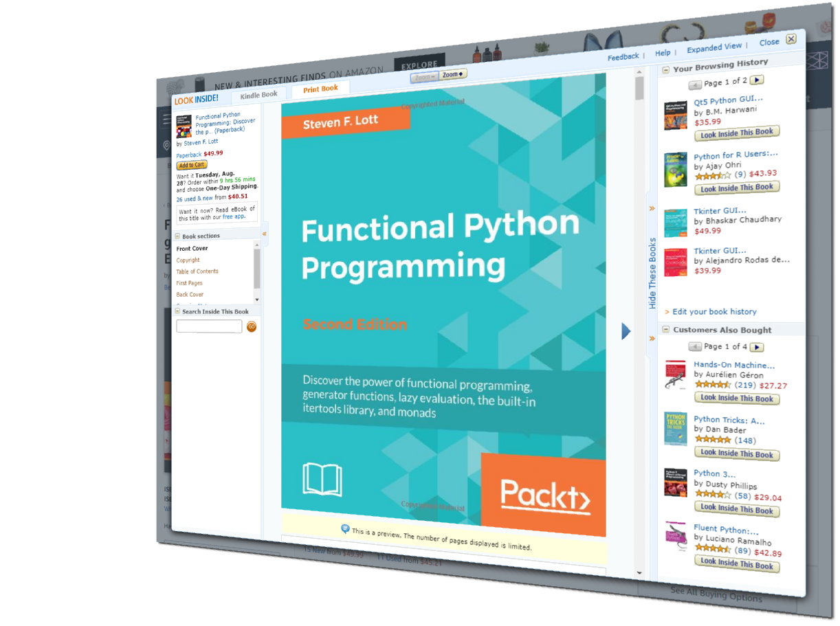Screen dimensions: 840x626
Task: Switch to Expanded View
Action: click(x=714, y=47)
